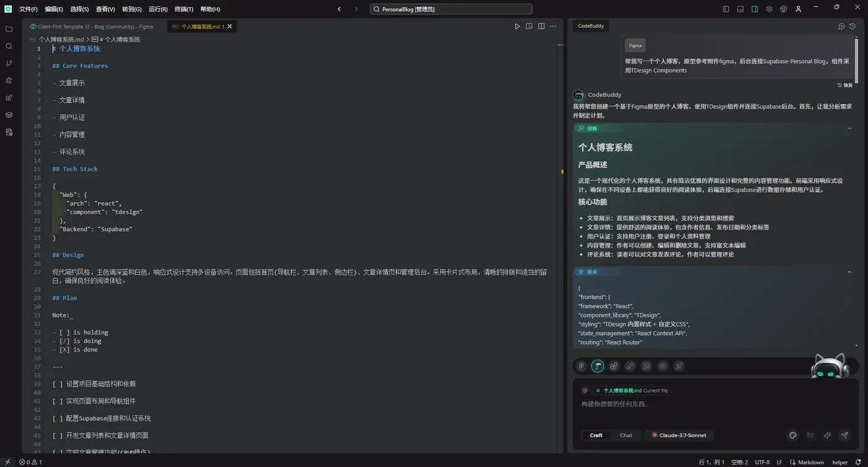Open the Source Control branch icon
The height and width of the screenshot is (467, 868).
[x=9, y=63]
